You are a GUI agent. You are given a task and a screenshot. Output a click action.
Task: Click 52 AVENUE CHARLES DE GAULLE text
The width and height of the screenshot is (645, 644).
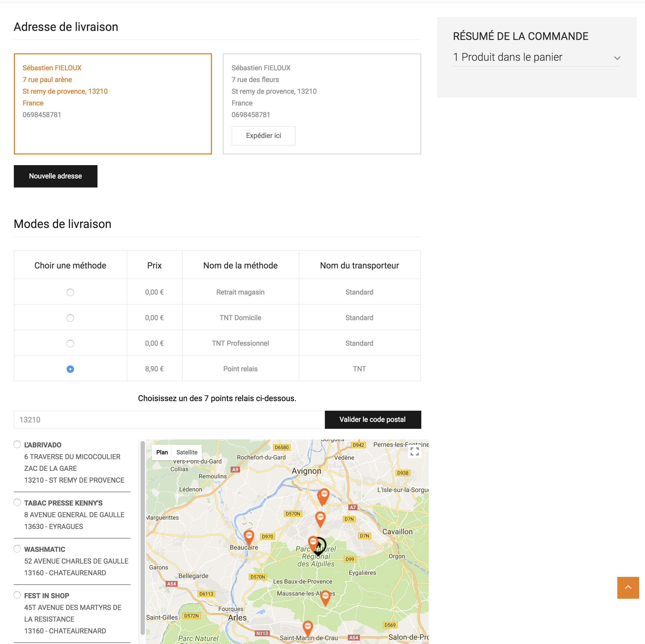76,561
